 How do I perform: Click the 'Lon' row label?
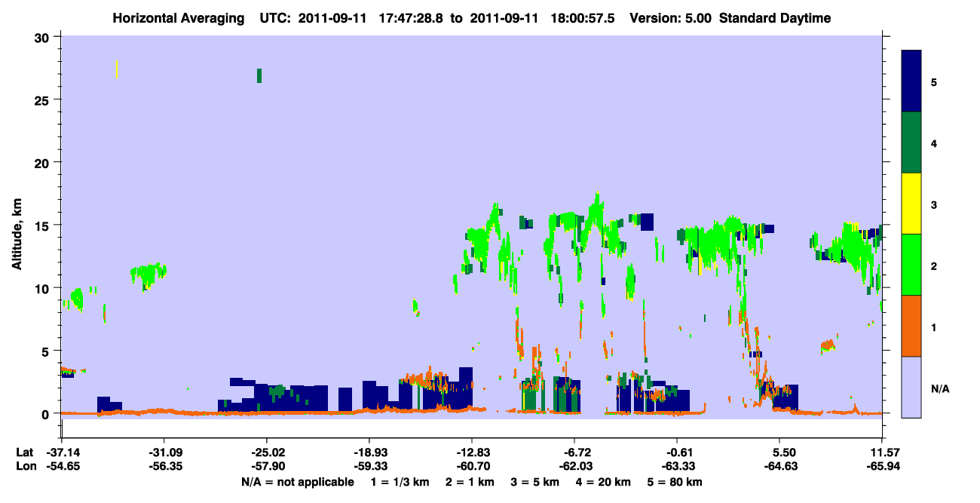point(25,466)
